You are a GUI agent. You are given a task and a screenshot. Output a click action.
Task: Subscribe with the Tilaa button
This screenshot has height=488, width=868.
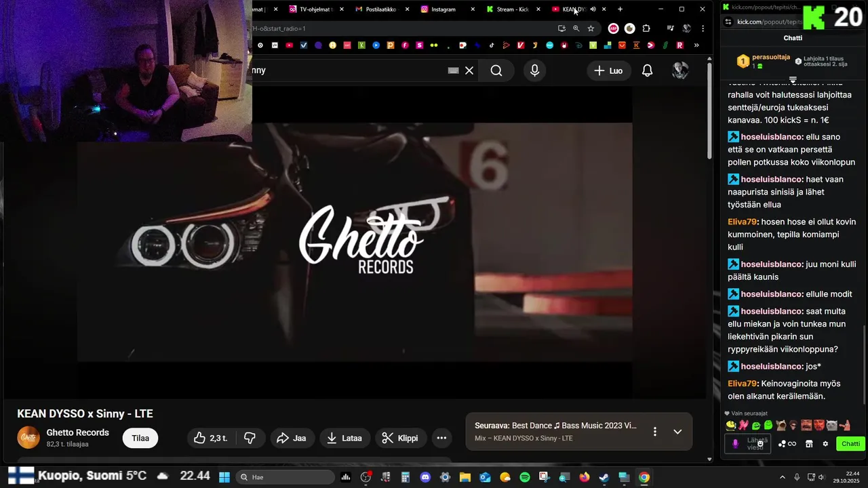[x=140, y=438]
